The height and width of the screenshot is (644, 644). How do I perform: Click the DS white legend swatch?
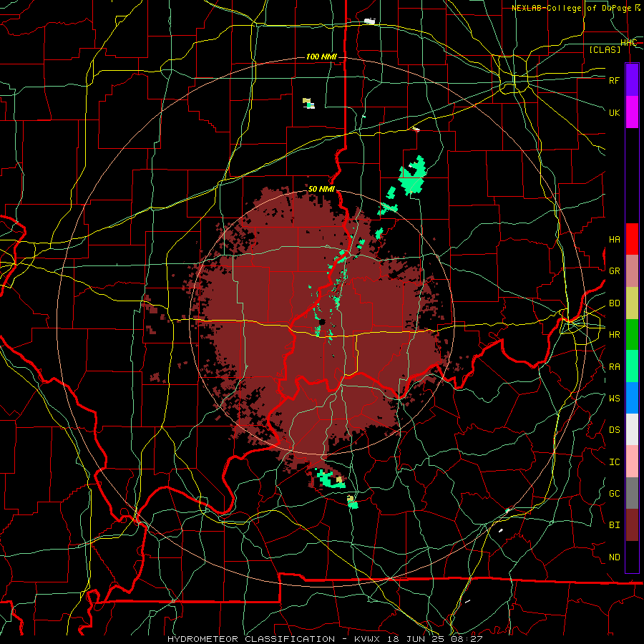(x=632, y=429)
